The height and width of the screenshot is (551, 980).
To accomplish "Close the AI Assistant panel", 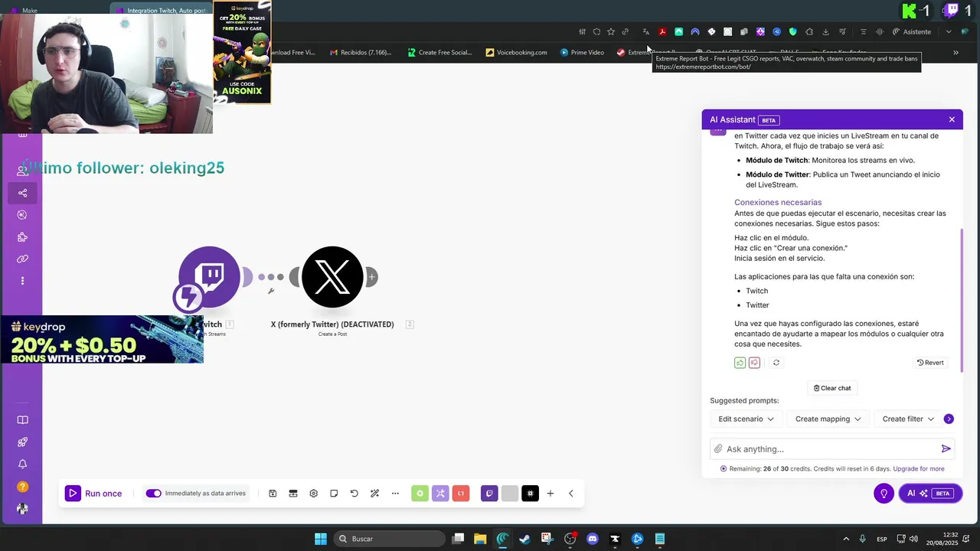I will click(x=952, y=119).
